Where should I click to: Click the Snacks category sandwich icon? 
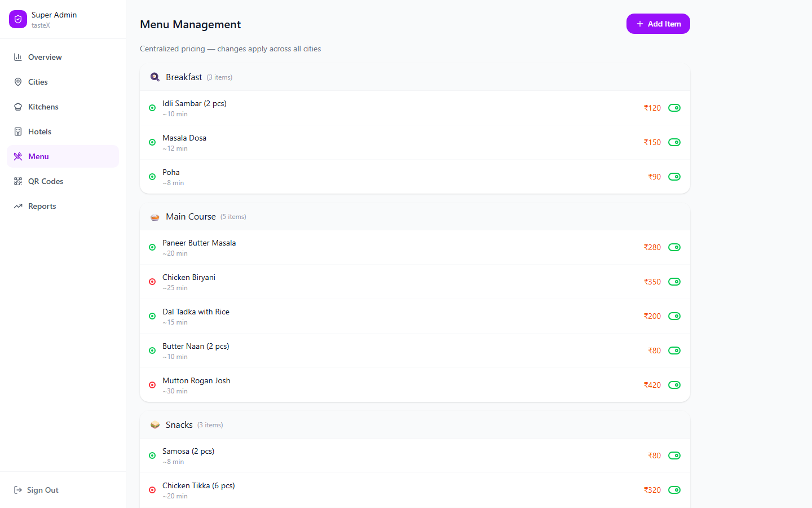pyautogui.click(x=155, y=425)
